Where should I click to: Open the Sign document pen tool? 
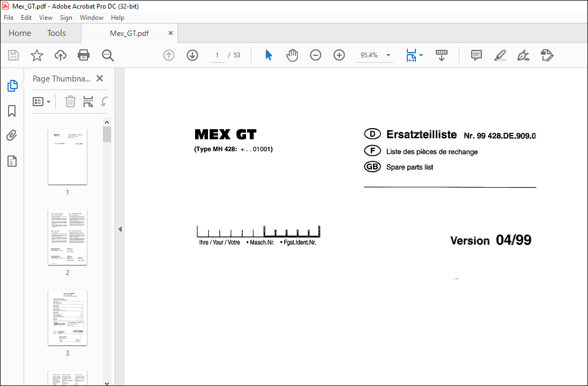(x=523, y=55)
